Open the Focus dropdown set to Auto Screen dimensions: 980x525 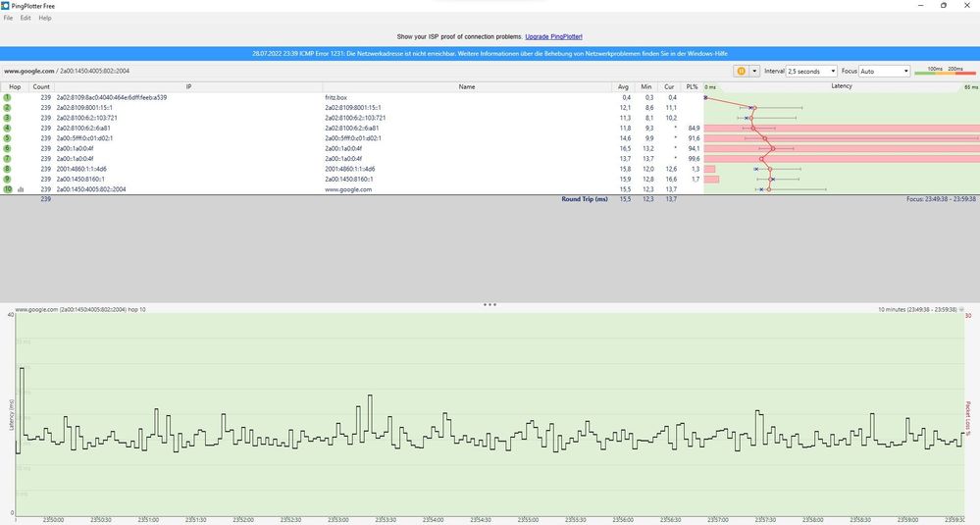[x=885, y=72]
